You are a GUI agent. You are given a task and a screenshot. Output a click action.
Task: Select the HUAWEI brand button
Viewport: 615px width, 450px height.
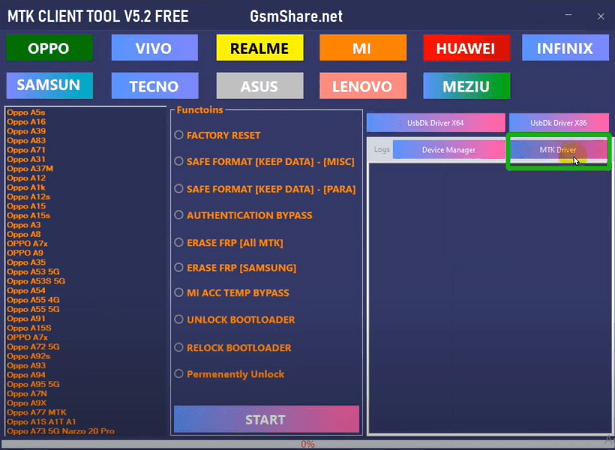point(466,48)
